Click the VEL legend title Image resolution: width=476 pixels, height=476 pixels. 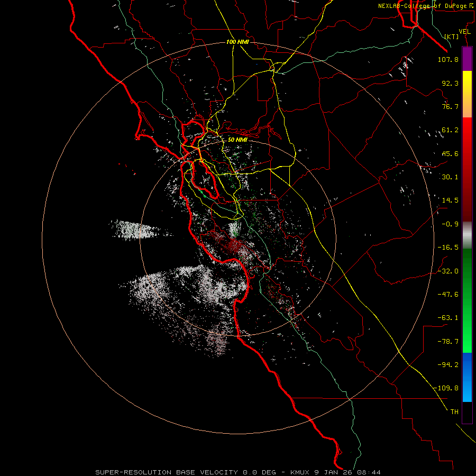(464, 32)
